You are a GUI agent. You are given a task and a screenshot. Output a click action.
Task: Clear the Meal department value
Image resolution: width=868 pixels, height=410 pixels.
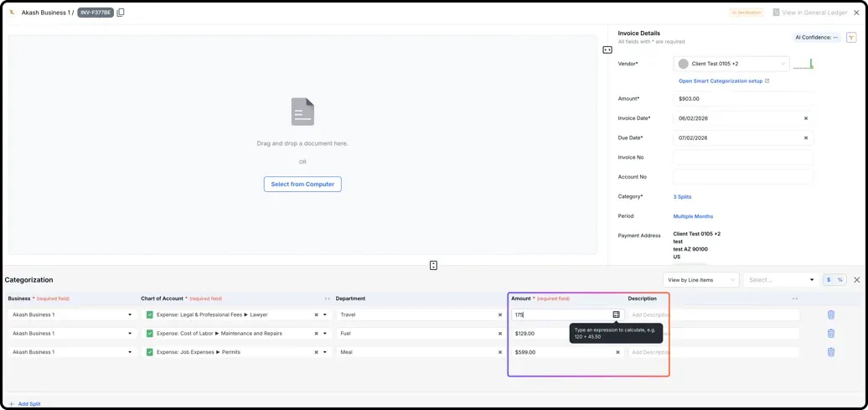click(x=499, y=352)
